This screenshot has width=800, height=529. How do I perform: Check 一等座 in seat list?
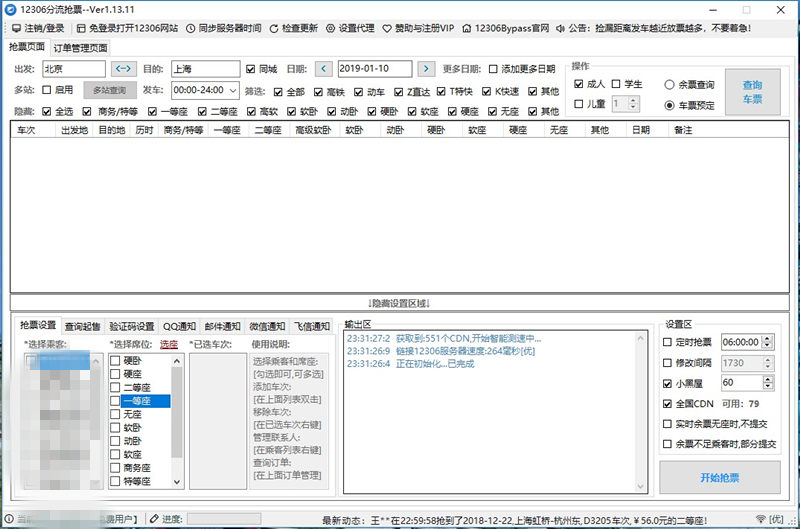pyautogui.click(x=115, y=401)
